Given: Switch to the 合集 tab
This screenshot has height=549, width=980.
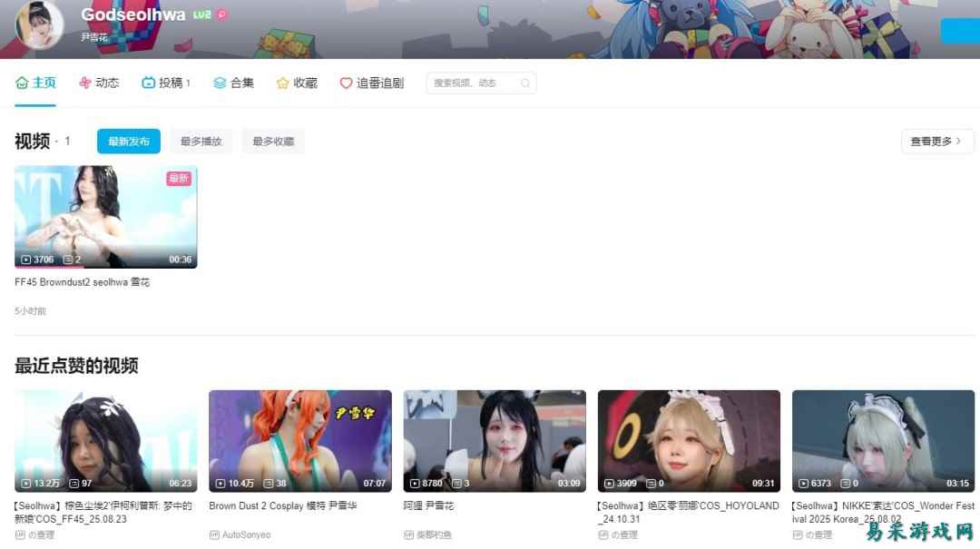Looking at the screenshot, I should [x=241, y=83].
